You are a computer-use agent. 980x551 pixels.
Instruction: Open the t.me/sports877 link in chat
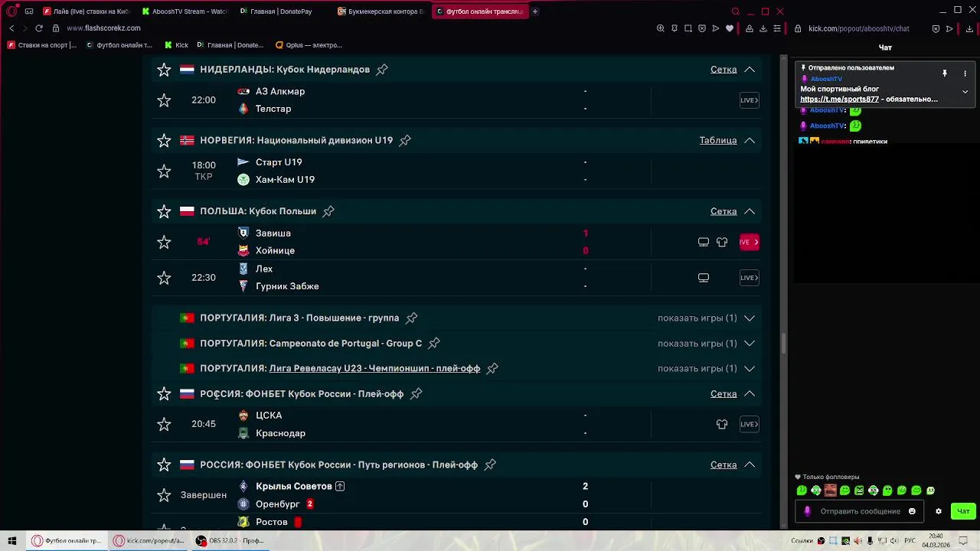click(840, 99)
